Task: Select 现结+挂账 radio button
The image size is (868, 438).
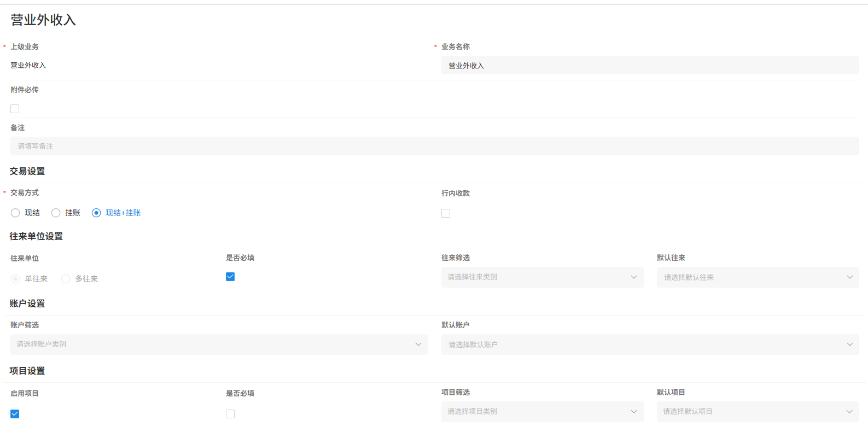Action: point(96,213)
